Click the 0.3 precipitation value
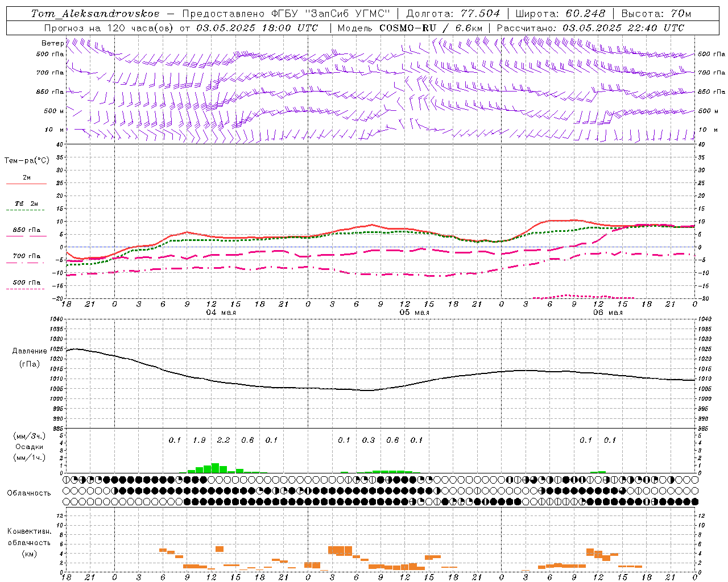The height and width of the screenshot is (582, 728). (x=369, y=440)
